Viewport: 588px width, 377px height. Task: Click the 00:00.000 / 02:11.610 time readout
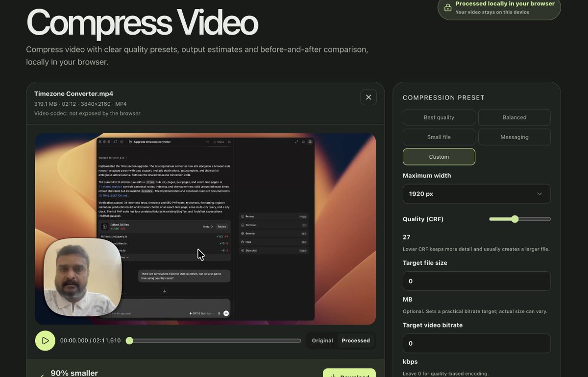[x=90, y=341]
